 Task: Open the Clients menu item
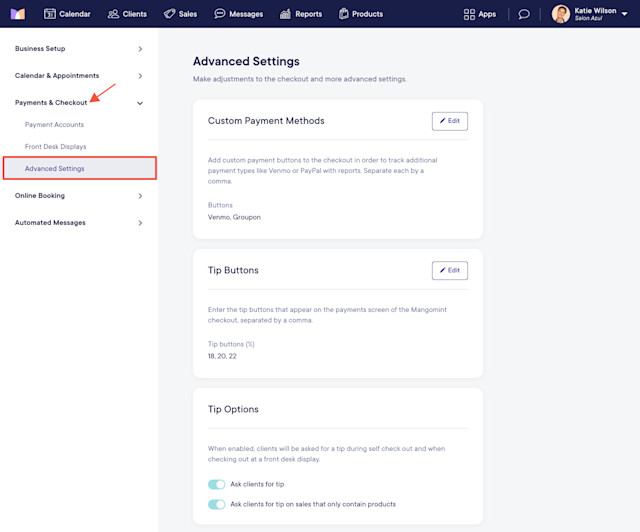[135, 14]
